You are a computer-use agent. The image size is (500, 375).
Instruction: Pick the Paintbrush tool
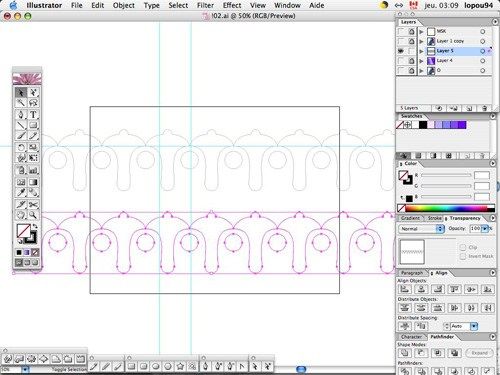(21, 136)
